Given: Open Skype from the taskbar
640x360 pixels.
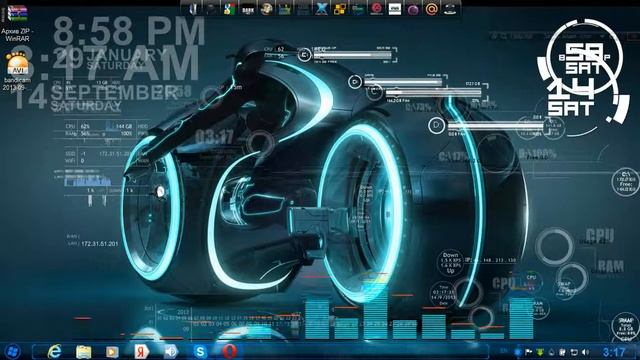Looking at the screenshot, I should [200, 351].
